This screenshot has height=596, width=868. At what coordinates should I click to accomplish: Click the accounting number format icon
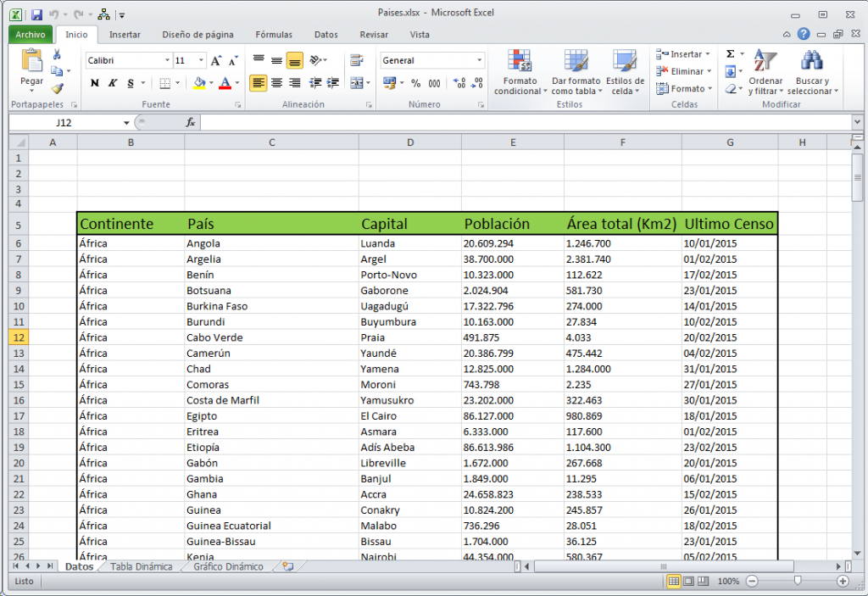click(x=390, y=83)
